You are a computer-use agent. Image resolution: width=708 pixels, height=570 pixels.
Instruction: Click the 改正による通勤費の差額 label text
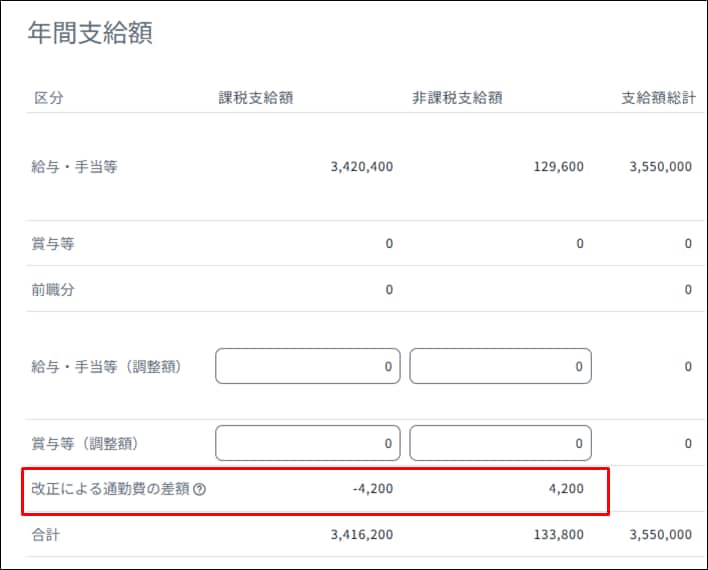[110, 490]
